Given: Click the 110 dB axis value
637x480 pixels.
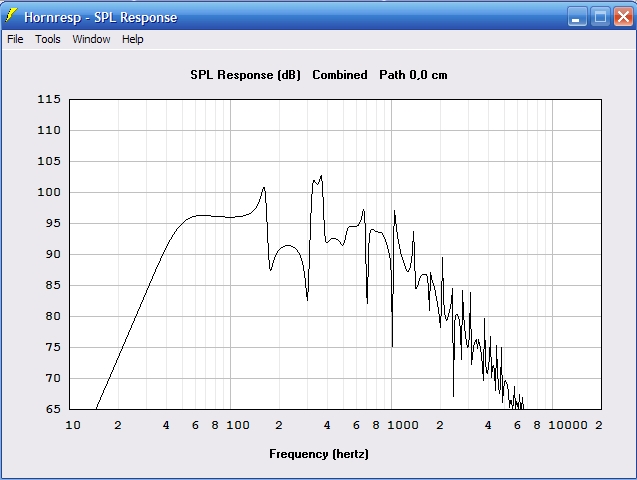Looking at the screenshot, I should point(49,130).
